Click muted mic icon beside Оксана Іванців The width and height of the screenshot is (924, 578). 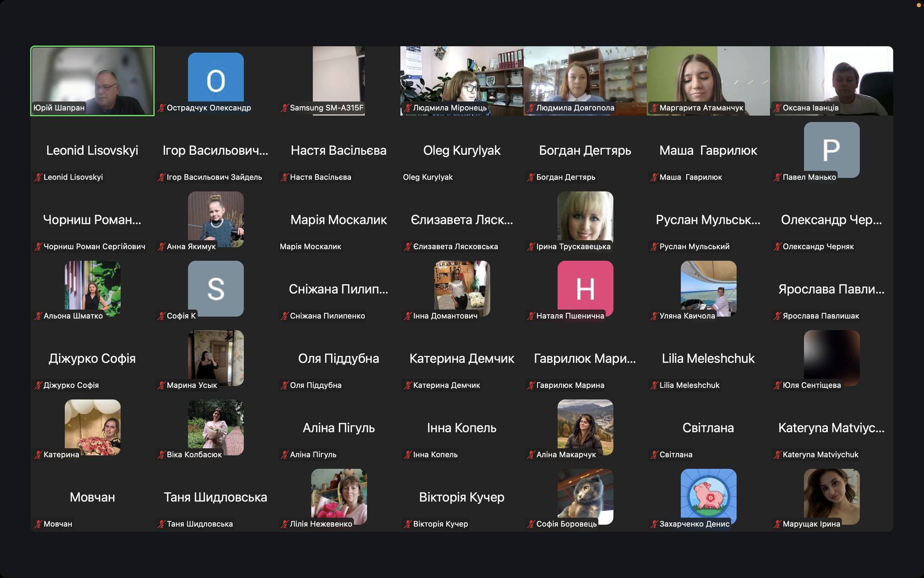(777, 108)
